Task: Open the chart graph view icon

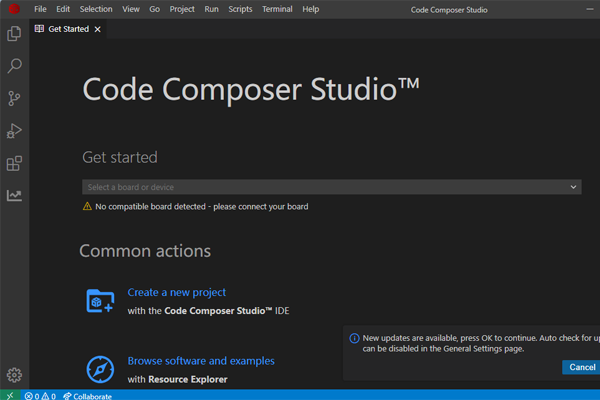Action: (x=14, y=196)
